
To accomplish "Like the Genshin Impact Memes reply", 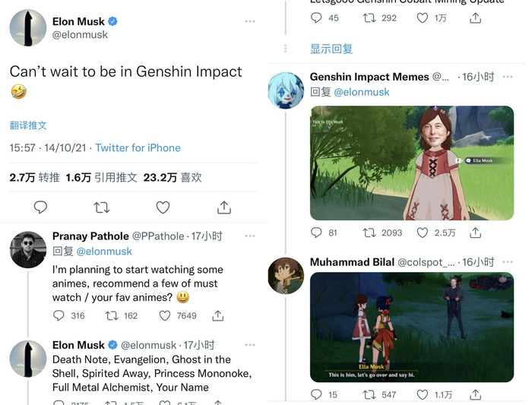I will (x=423, y=233).
